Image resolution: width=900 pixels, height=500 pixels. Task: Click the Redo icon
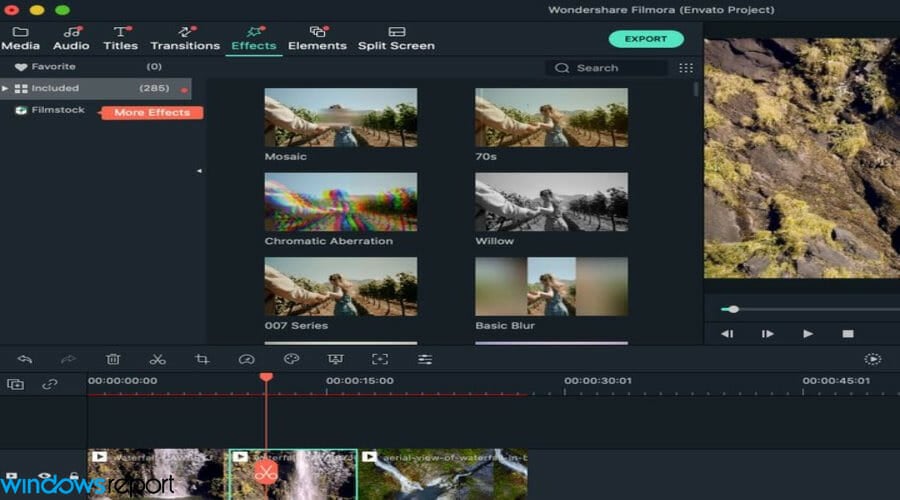coord(68,359)
